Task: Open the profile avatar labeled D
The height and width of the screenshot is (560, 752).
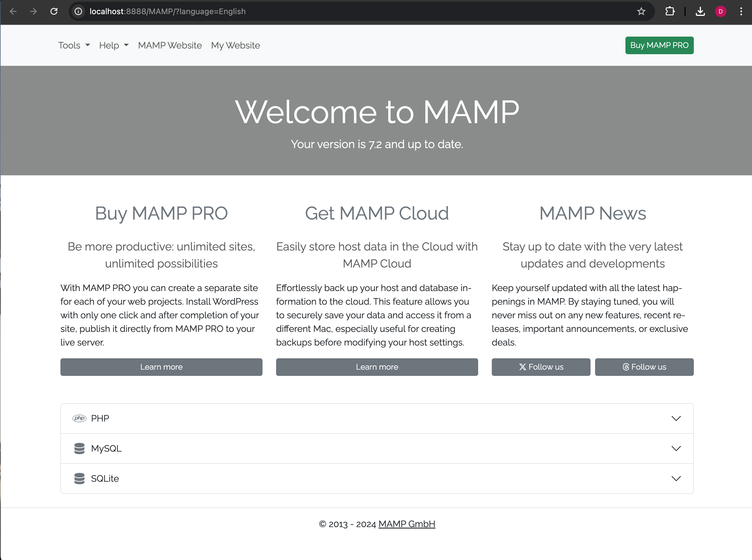Action: [x=721, y=12]
